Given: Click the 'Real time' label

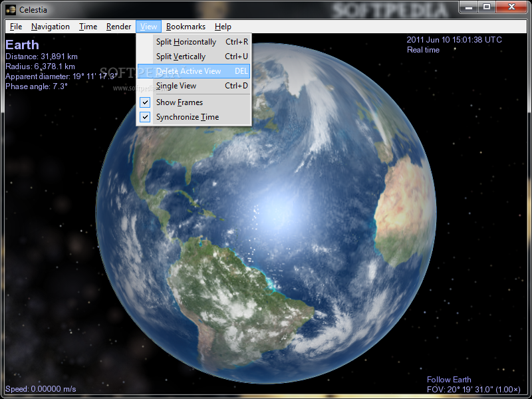Looking at the screenshot, I should [x=423, y=50].
